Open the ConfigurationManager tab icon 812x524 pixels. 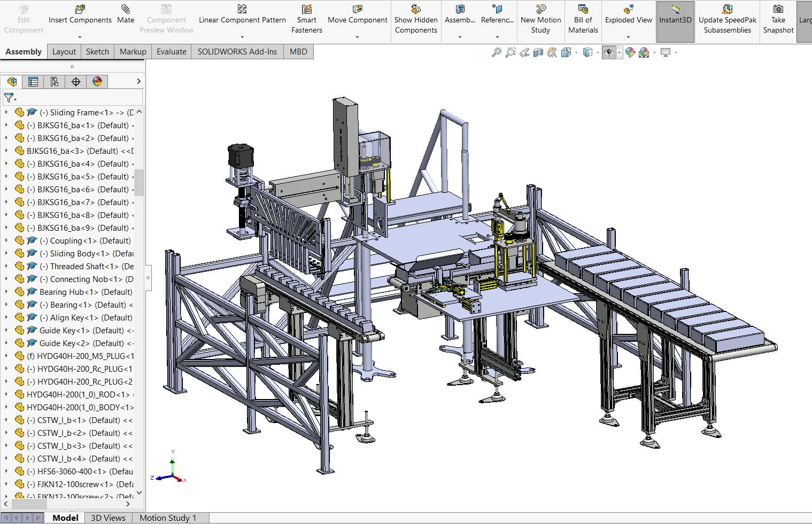click(x=54, y=82)
